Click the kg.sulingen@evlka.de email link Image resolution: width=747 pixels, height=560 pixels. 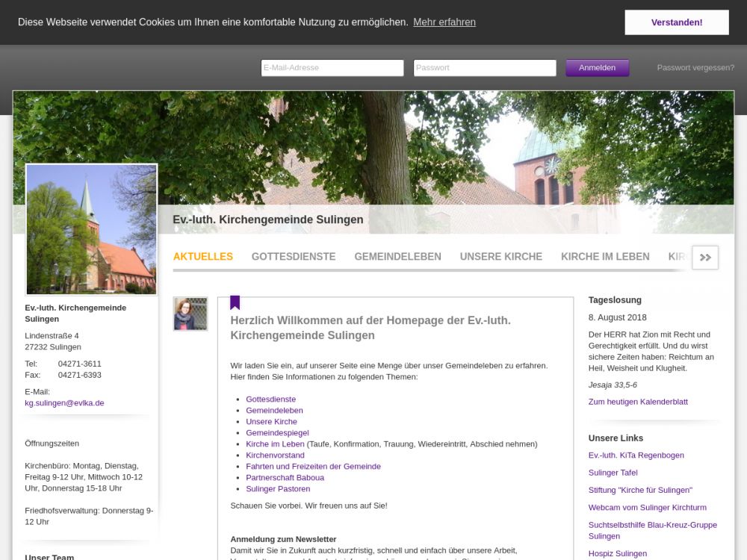pos(64,403)
